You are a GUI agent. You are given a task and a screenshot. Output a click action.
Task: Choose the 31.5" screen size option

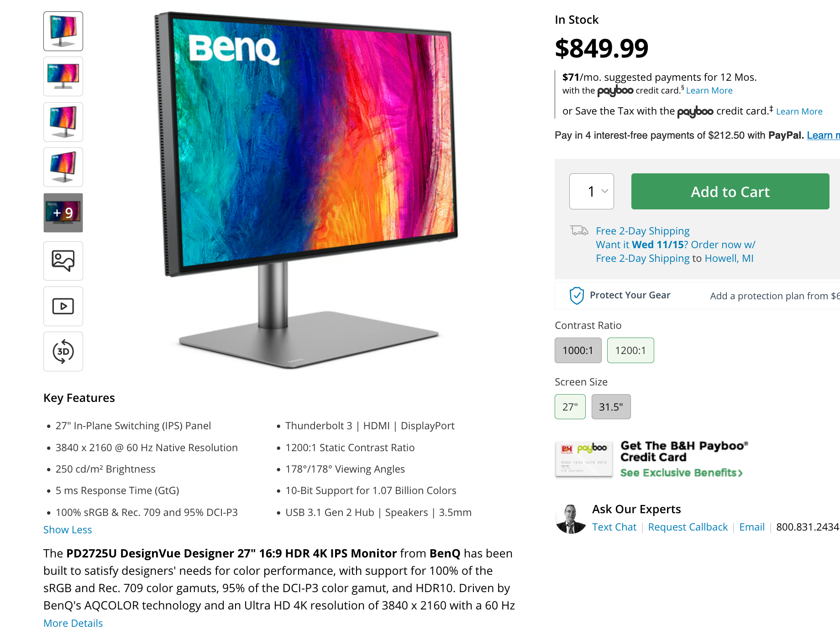point(611,406)
